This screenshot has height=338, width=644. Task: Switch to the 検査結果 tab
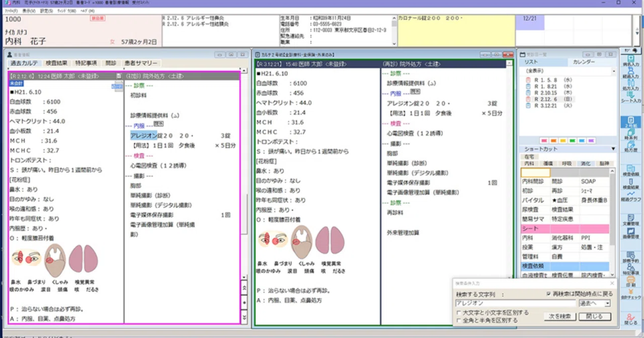pos(56,63)
